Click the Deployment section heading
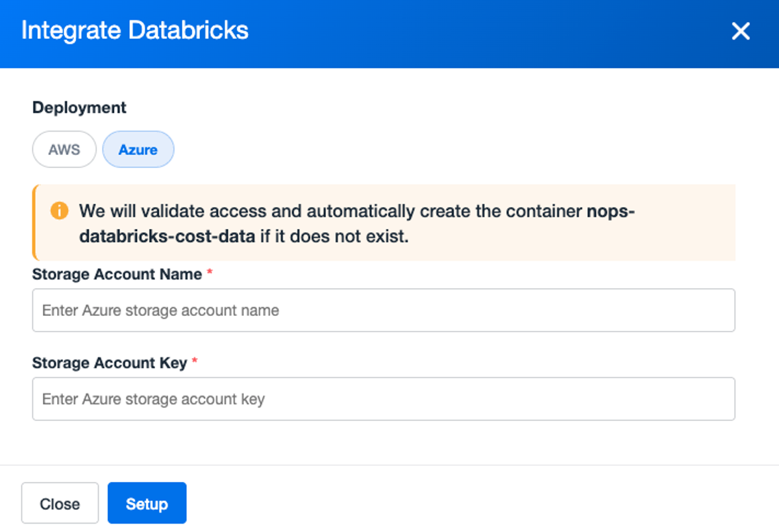 coord(79,108)
